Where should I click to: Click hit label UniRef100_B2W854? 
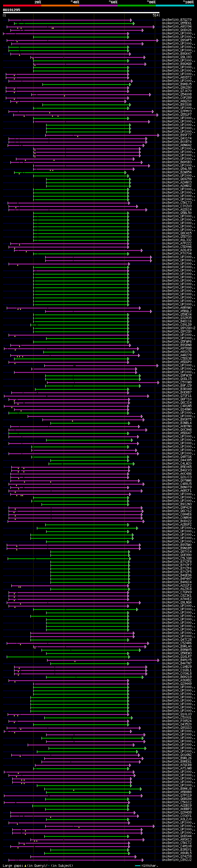(x=177, y=172)
